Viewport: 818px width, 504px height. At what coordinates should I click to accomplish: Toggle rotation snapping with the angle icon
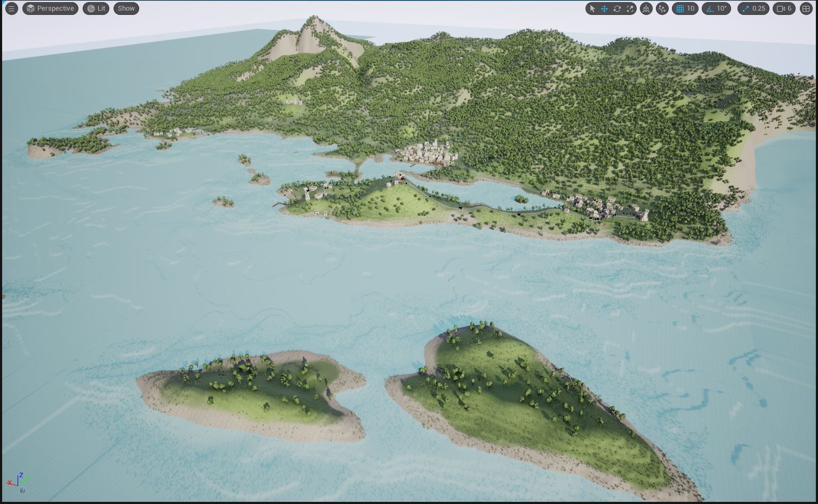point(710,9)
